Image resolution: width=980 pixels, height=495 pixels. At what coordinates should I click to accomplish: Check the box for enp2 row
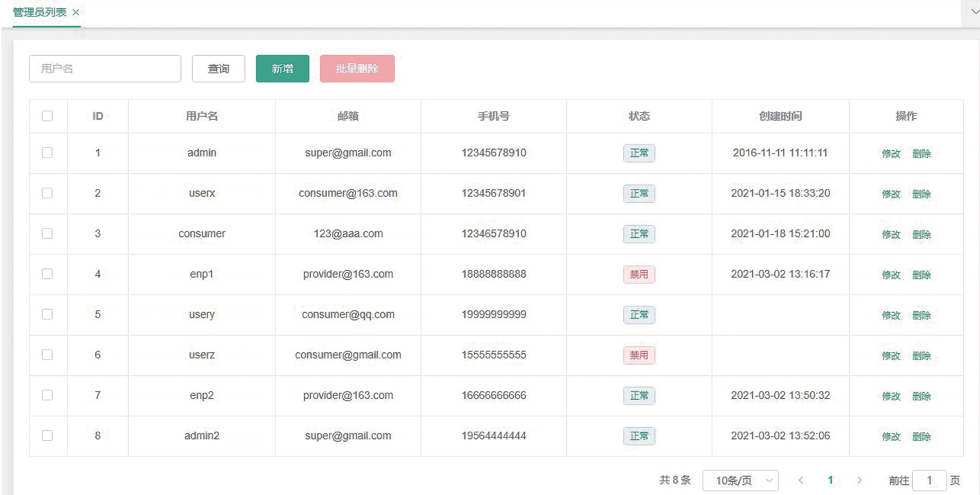point(47,395)
